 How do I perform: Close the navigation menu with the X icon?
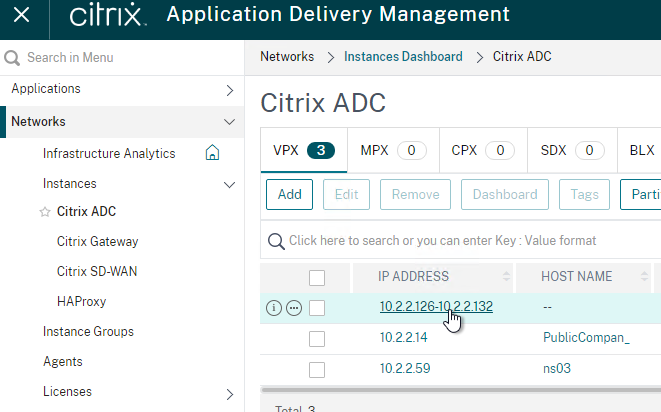pos(21,16)
